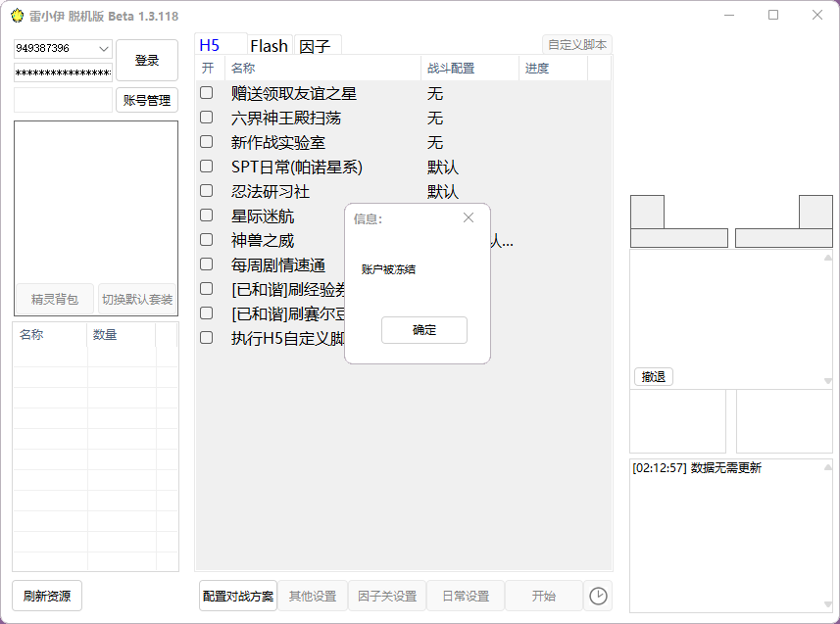Image resolution: width=840 pixels, height=624 pixels.
Task: Click the 数据无需更新 log entry
Action: coord(697,467)
